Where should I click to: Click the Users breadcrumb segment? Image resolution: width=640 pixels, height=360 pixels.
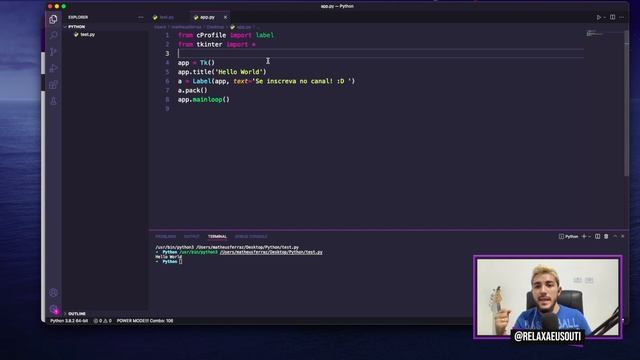coord(160,27)
